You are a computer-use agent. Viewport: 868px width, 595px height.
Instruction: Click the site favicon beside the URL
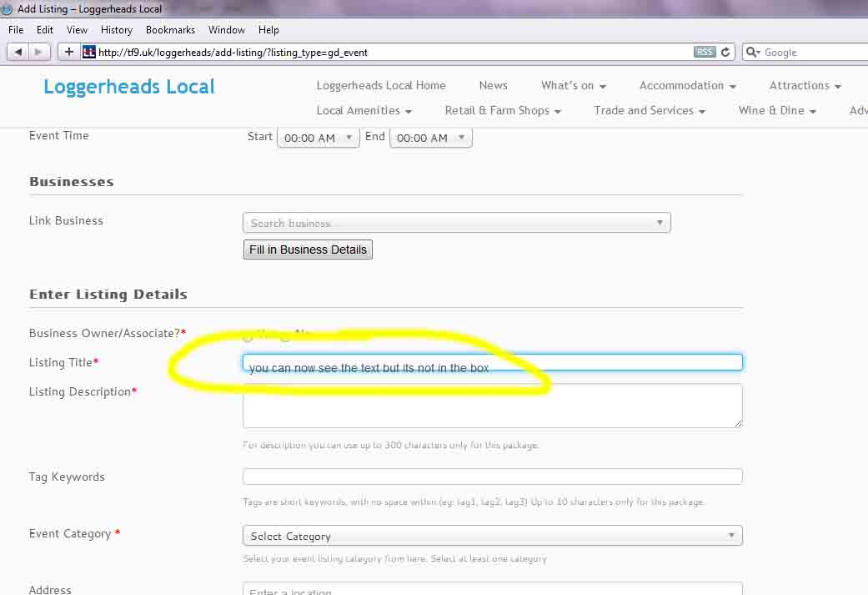pos(89,52)
